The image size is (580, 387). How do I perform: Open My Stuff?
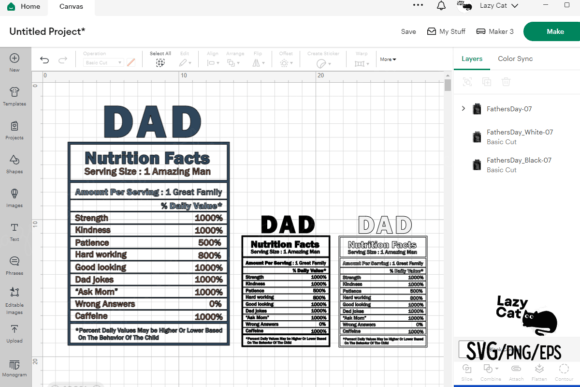[x=446, y=31]
